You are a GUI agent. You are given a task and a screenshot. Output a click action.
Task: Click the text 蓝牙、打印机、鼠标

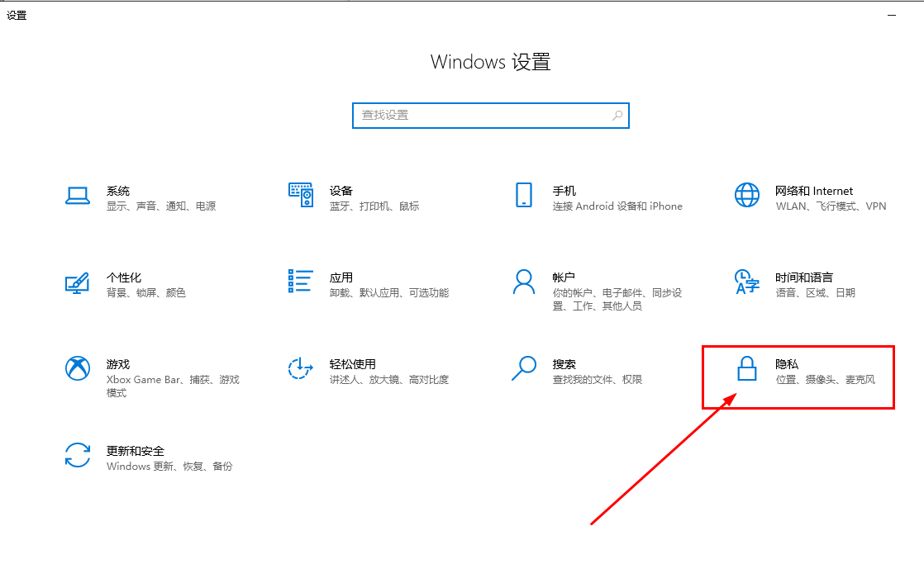click(374, 206)
